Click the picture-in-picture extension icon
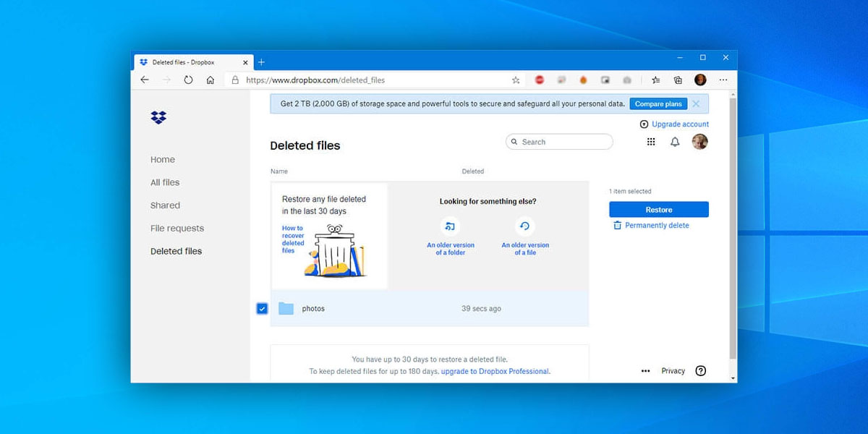This screenshot has width=868, height=434. [605, 80]
